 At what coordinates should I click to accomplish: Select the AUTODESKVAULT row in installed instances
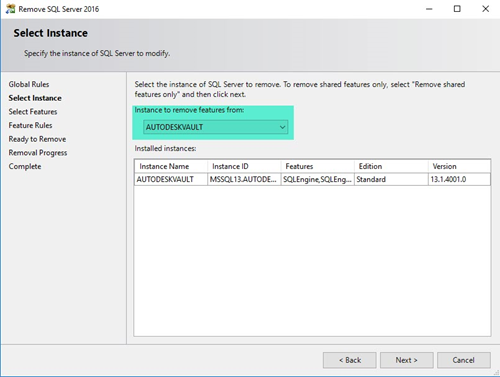click(312, 179)
